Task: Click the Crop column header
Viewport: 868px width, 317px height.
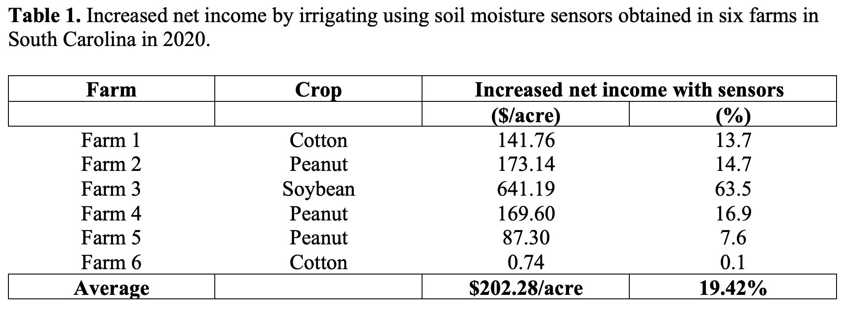Action: click(x=318, y=90)
